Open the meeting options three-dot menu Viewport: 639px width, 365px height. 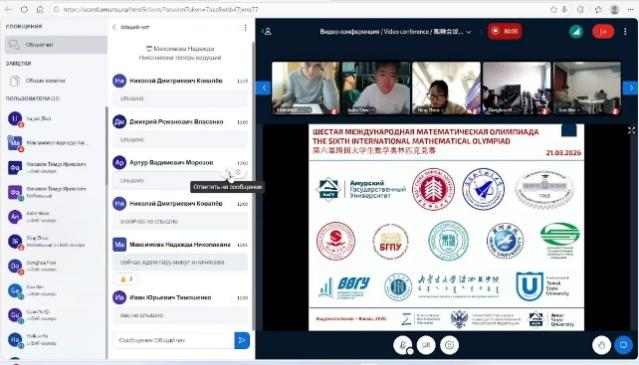[625, 31]
